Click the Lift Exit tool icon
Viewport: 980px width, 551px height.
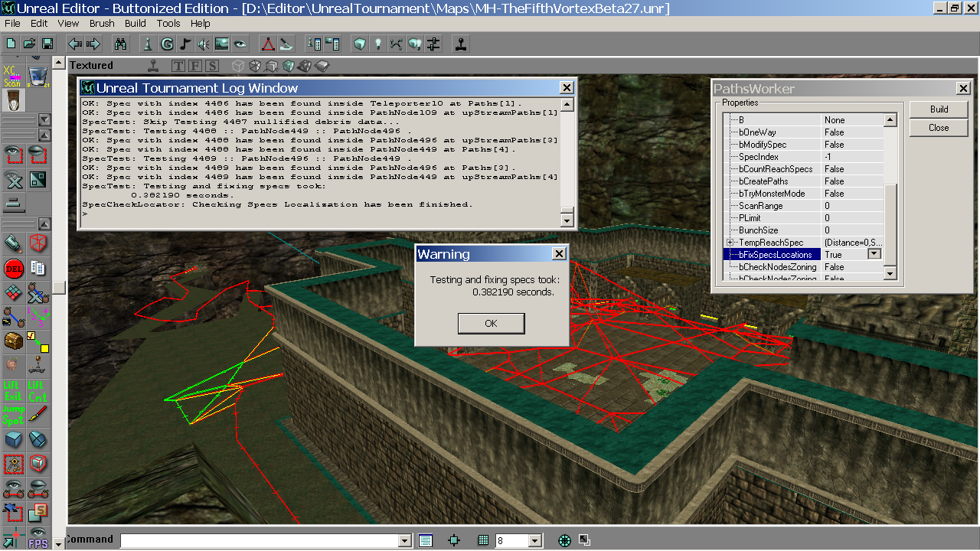(x=13, y=390)
